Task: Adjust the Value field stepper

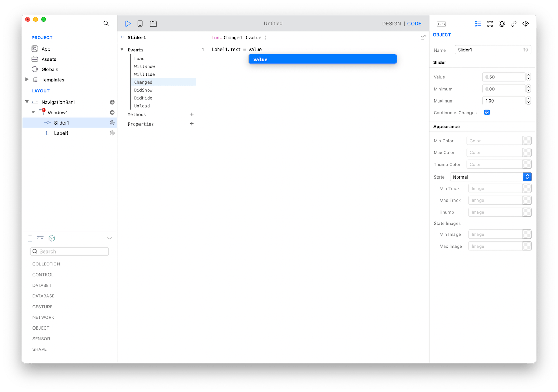Action: point(529,77)
